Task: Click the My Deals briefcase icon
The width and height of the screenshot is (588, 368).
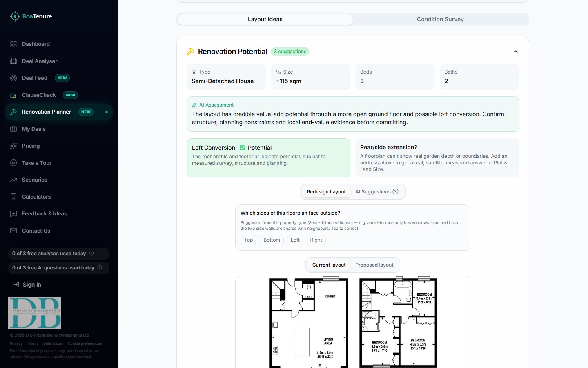Action: [x=13, y=129]
